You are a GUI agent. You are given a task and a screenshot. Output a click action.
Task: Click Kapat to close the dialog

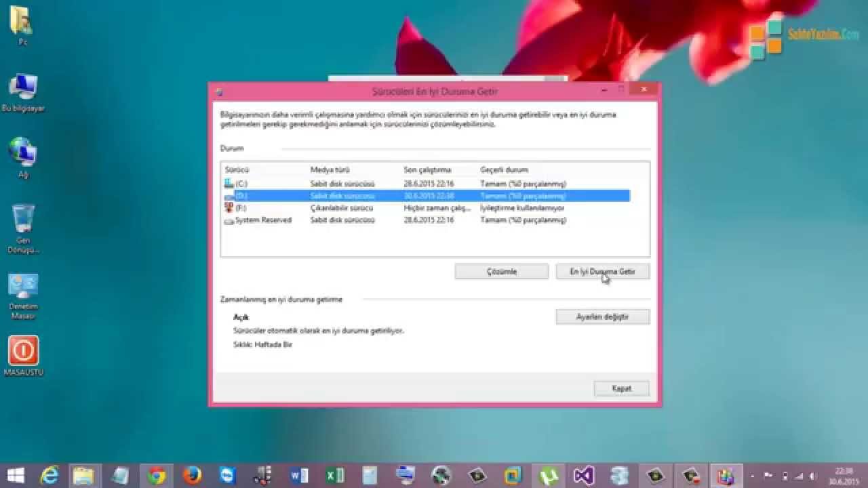tap(621, 388)
